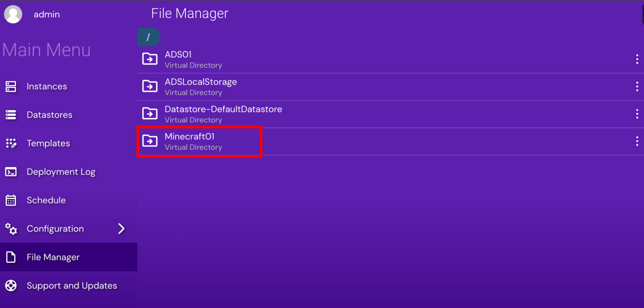
Task: Open the Deployment Log terminal icon
Action: (10, 171)
